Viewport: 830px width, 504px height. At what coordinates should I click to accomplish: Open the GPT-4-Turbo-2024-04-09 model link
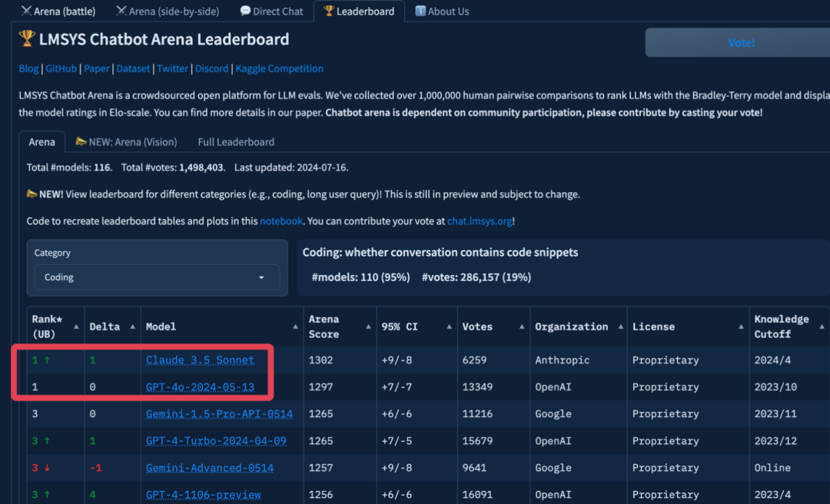pos(216,441)
